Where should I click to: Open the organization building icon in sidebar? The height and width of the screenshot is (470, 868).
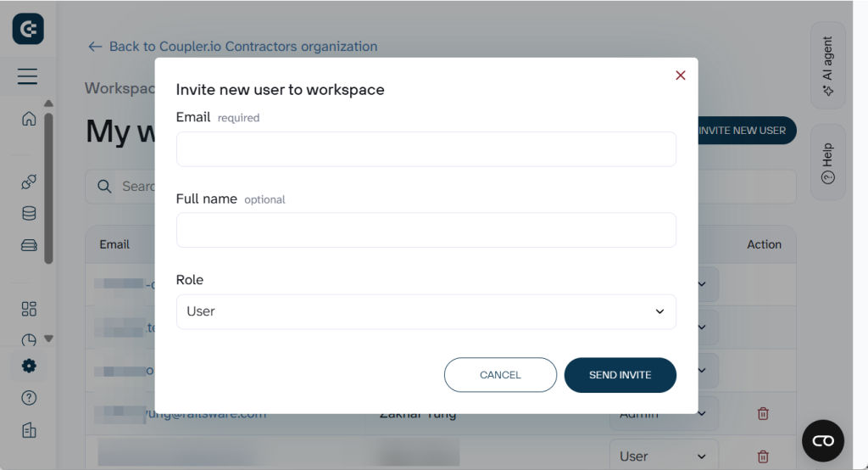29,430
